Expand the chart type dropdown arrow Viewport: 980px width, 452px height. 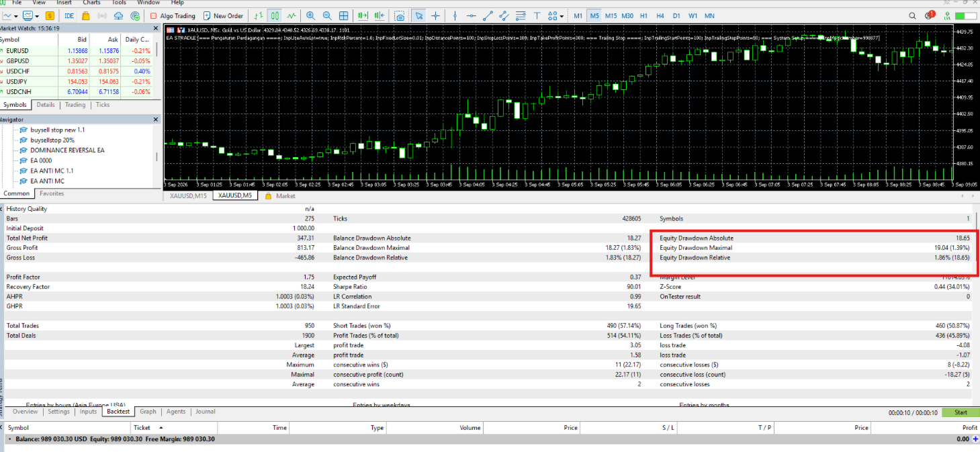pos(15,16)
